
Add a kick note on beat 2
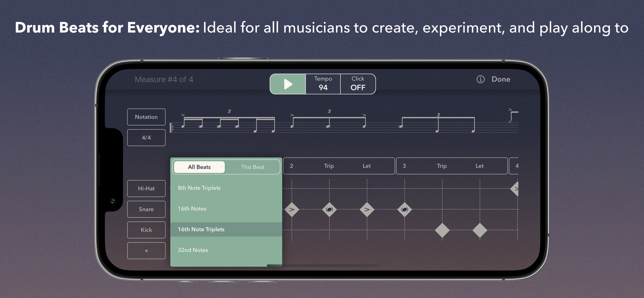pyautogui.click(x=292, y=230)
